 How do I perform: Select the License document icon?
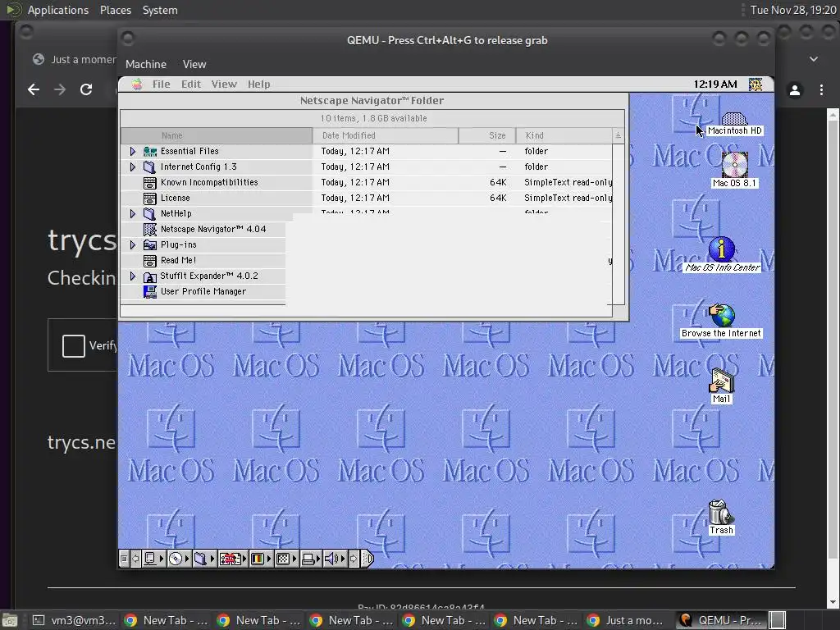click(150, 199)
